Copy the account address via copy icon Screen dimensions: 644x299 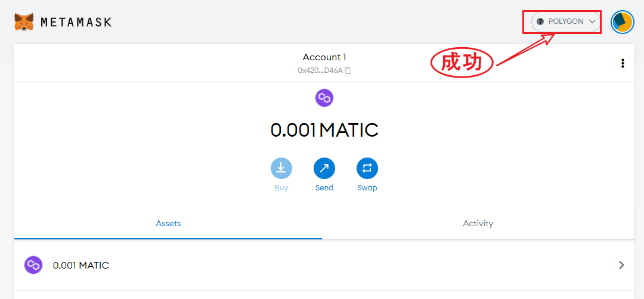348,70
